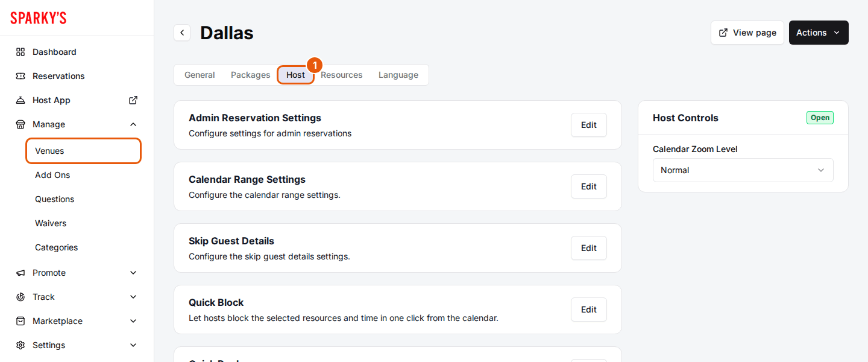The image size is (868, 362).
Task: Click the external link icon in View page
Action: click(x=723, y=33)
